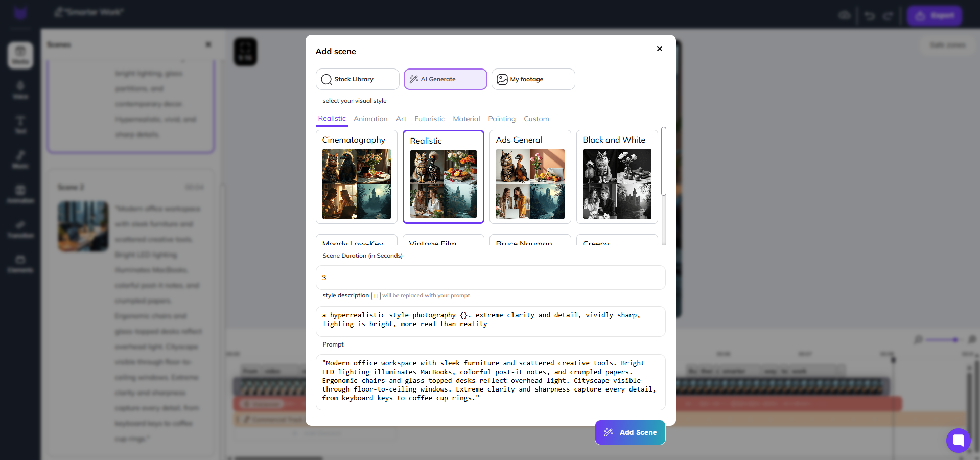Click the style description text box
Image resolution: width=980 pixels, height=460 pixels.
pos(491,321)
